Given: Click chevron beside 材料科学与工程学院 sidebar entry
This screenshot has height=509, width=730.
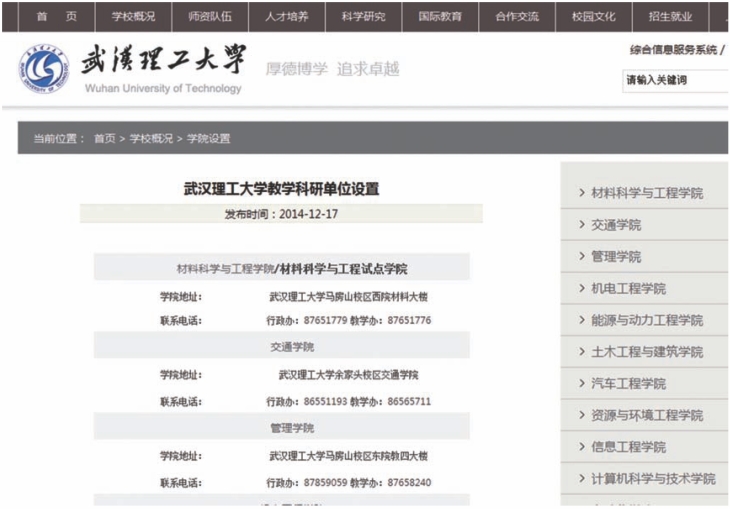Looking at the screenshot, I should coord(581,192).
